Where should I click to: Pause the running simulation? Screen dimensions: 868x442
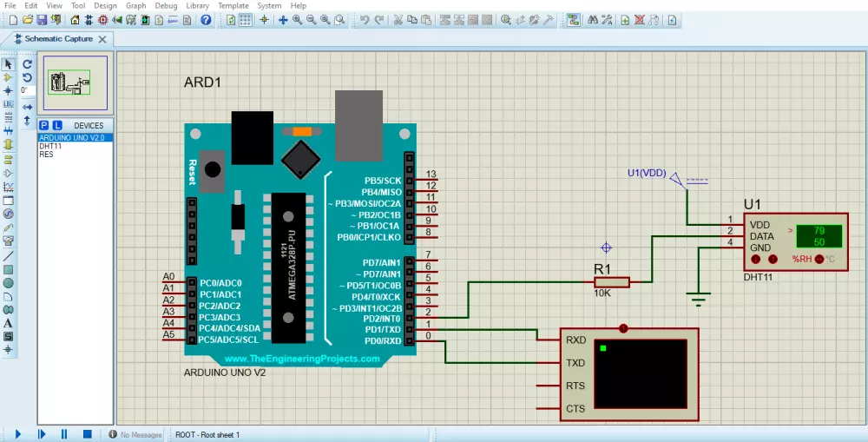point(64,433)
